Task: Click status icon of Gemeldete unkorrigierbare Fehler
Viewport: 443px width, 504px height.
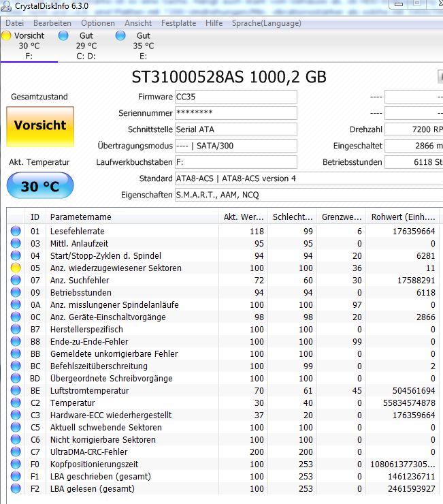Action: [x=16, y=353]
